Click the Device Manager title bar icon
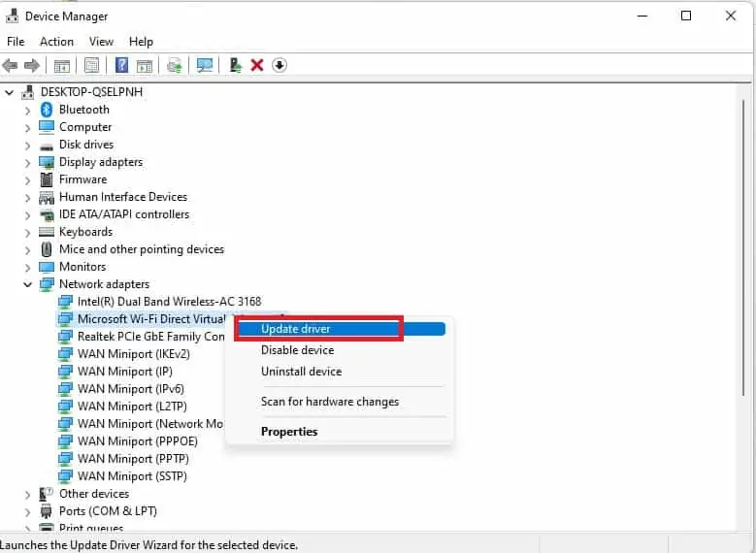Image resolution: width=756 pixels, height=553 pixels. pos(12,16)
